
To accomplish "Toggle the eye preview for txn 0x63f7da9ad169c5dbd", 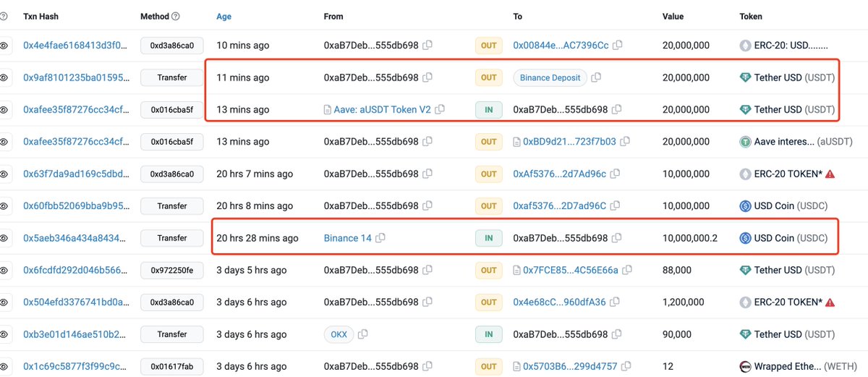I will pyautogui.click(x=4, y=174).
